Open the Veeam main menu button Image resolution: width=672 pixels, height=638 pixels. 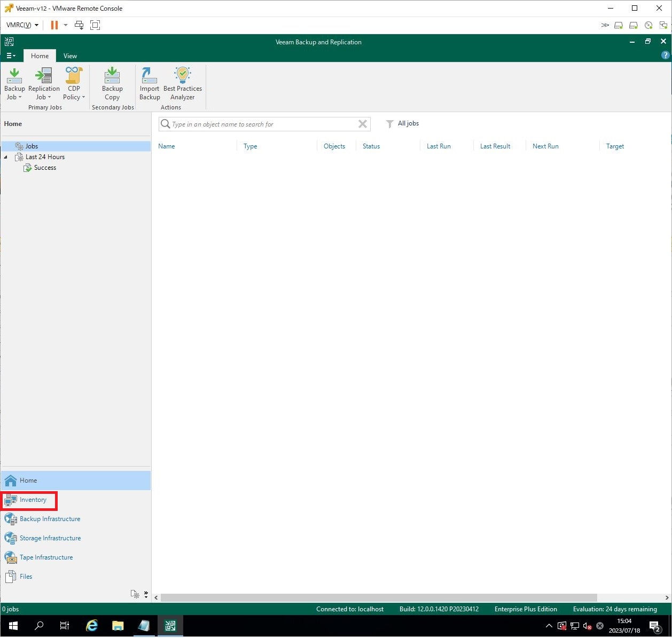[x=11, y=56]
